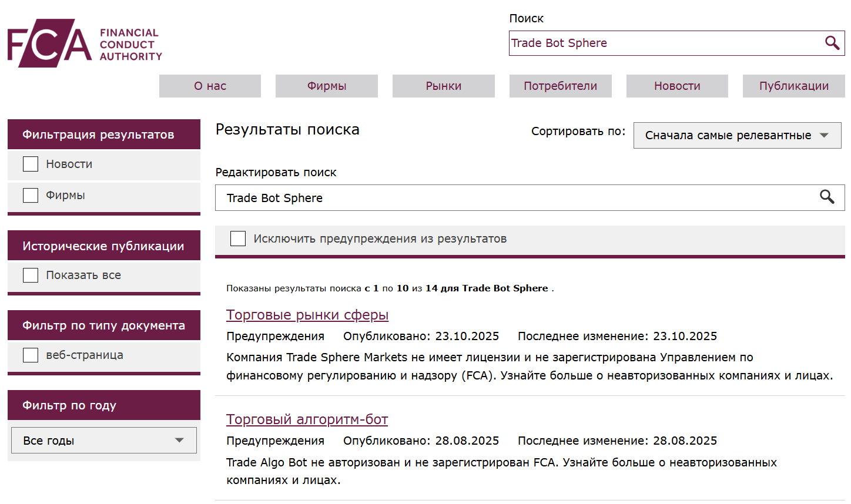851x504 pixels.
Task: Switch to the Рынки section
Action: tap(443, 86)
